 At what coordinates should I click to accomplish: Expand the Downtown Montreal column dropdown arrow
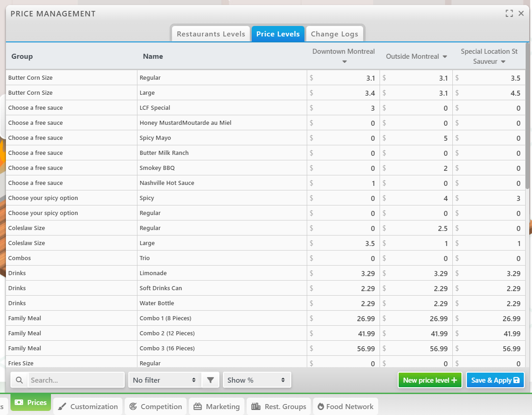(345, 62)
